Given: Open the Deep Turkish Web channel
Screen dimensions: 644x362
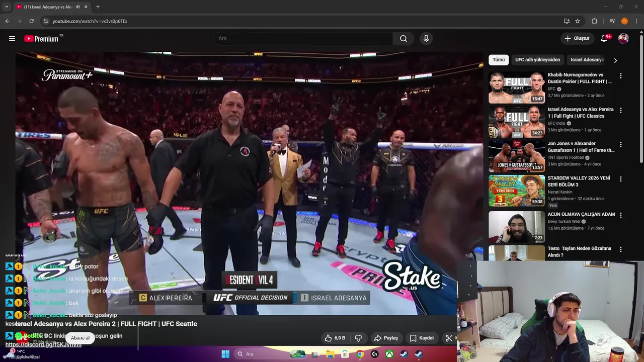Looking at the screenshot, I should click(x=564, y=221).
